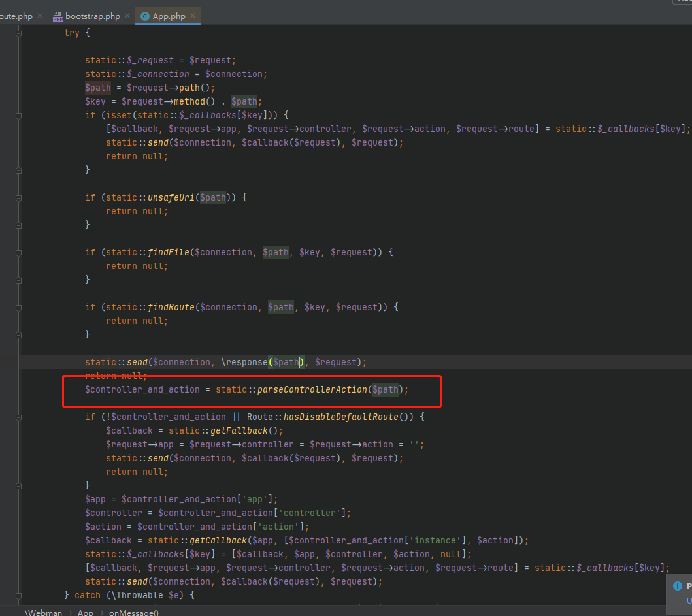Fold the if unsafeUri block
The height and width of the screenshot is (616, 692).
[18, 198]
